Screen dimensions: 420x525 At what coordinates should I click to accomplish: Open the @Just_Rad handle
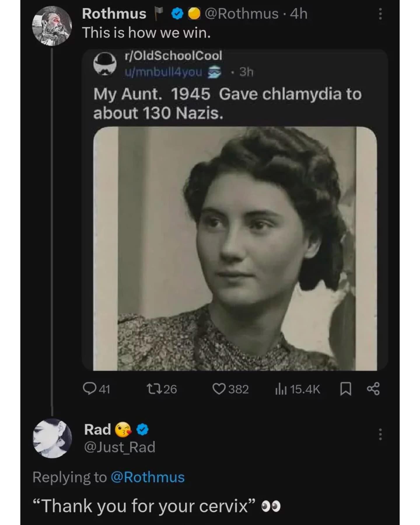[x=120, y=447]
